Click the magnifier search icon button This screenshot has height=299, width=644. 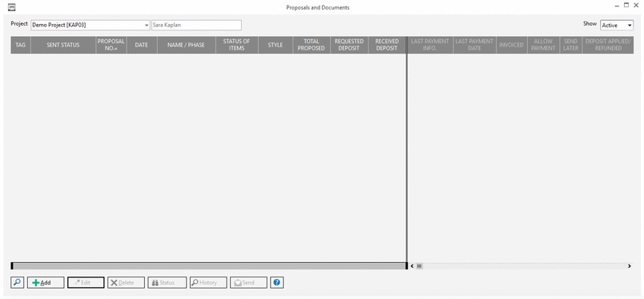18,282
